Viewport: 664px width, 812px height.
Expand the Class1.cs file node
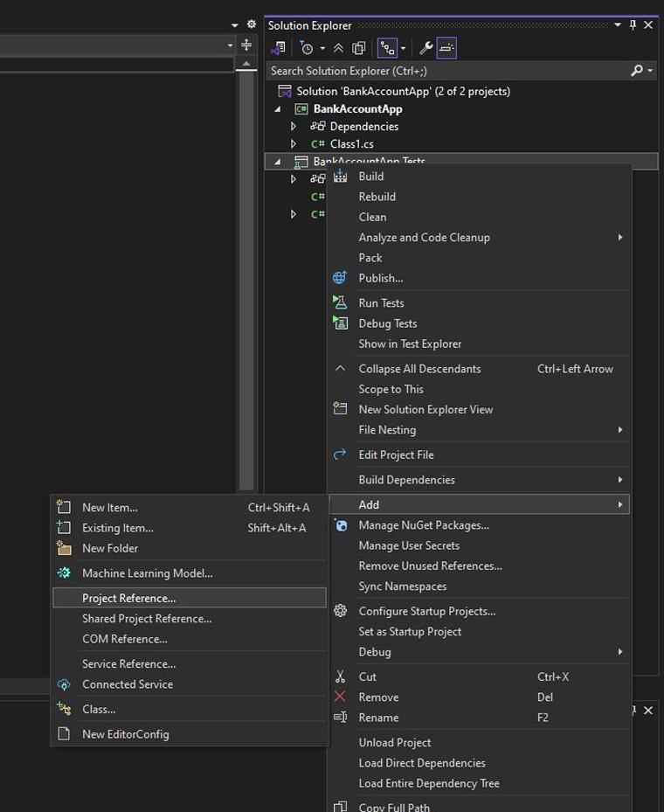pos(294,144)
